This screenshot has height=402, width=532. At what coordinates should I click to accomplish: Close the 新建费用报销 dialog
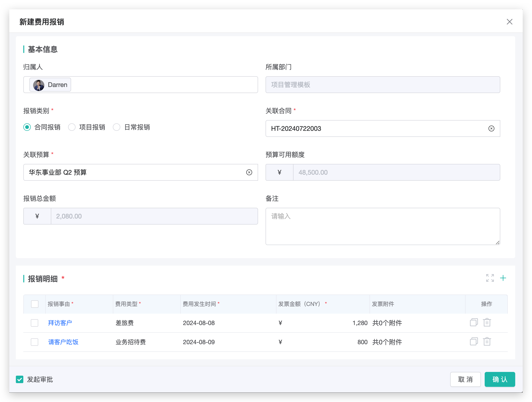point(509,22)
